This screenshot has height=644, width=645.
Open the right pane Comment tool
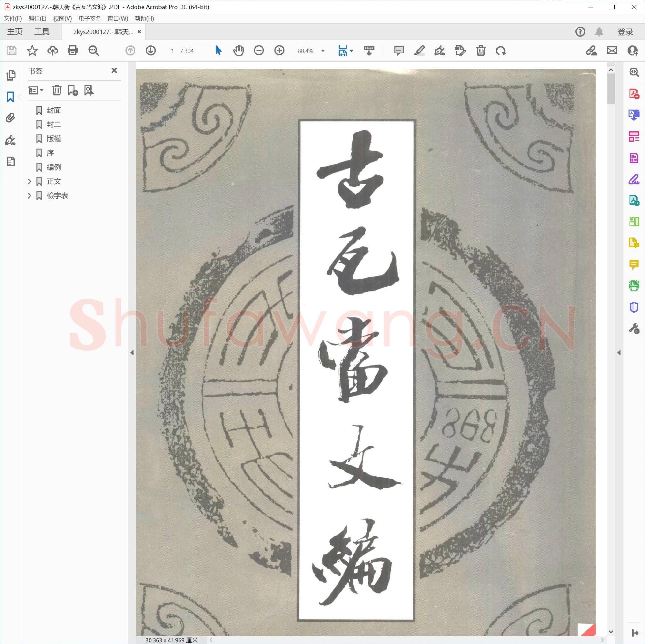click(634, 265)
